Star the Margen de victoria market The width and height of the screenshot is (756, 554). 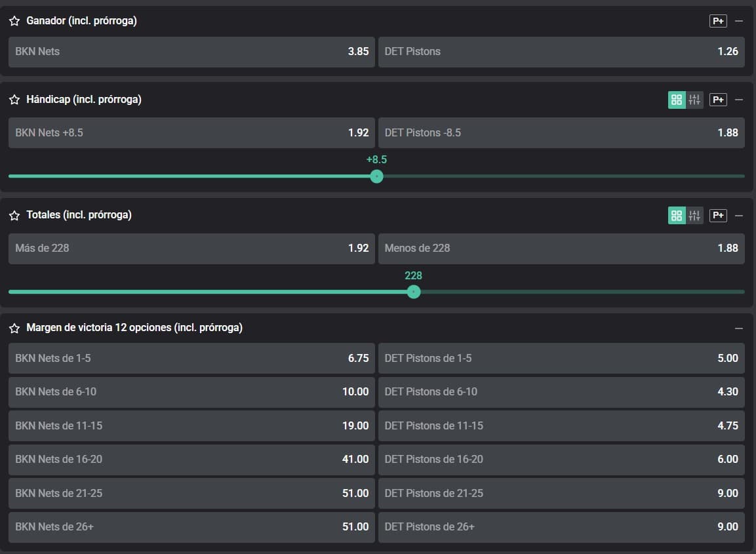(14, 328)
